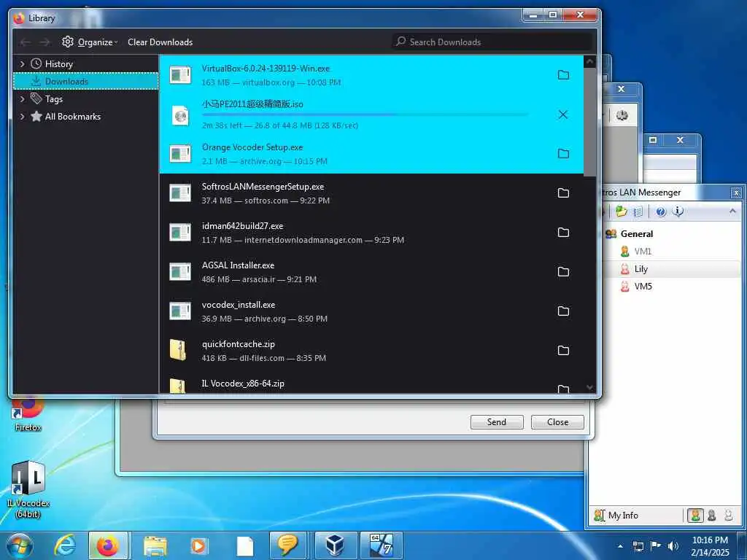Set status to offline white person icon
747x560 pixels.
coord(729,516)
